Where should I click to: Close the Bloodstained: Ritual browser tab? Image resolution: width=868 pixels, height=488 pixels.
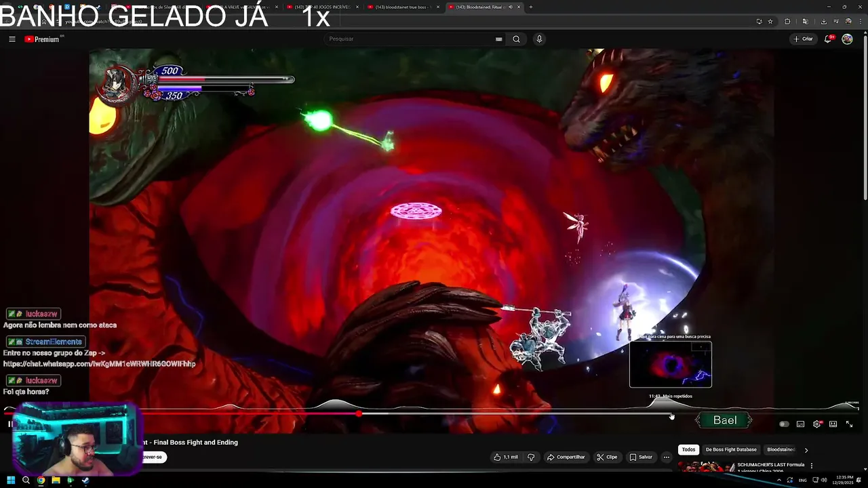pyautogui.click(x=519, y=7)
